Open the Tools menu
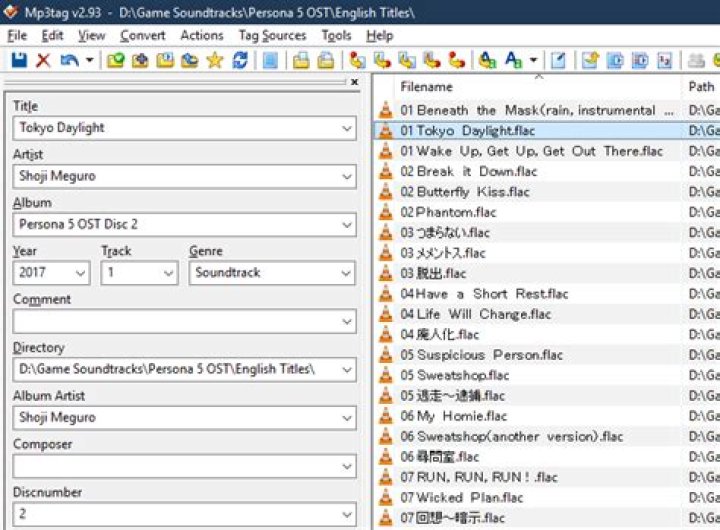720x530 pixels. [336, 35]
